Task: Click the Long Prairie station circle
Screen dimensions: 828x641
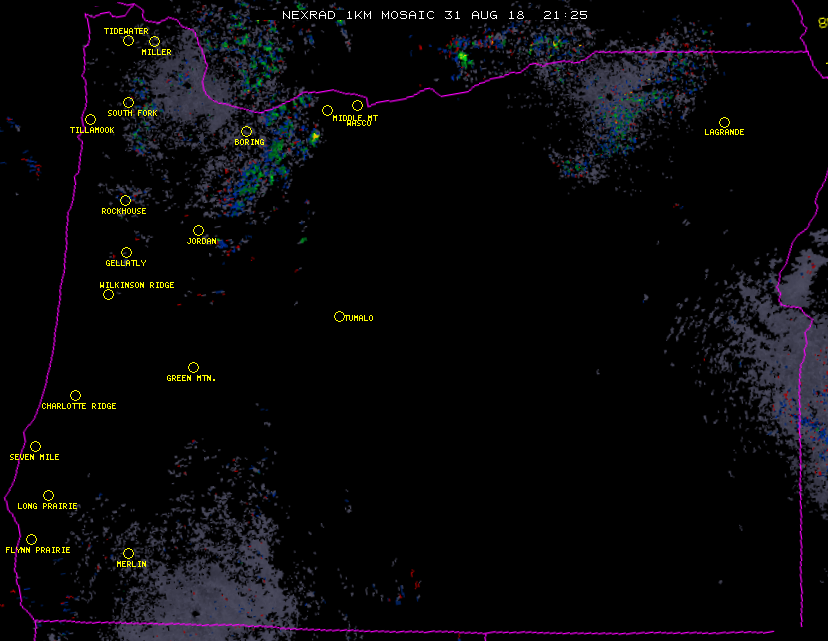Action: pyautogui.click(x=48, y=496)
